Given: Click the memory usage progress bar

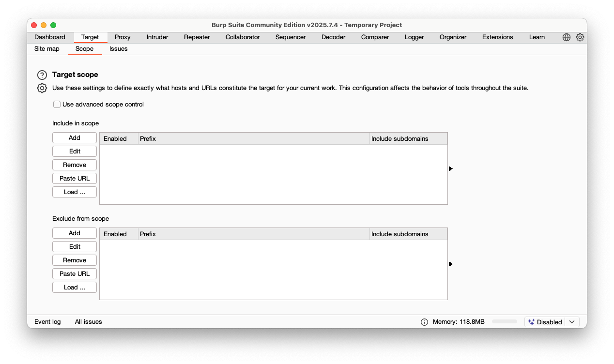Looking at the screenshot, I should click(x=505, y=322).
